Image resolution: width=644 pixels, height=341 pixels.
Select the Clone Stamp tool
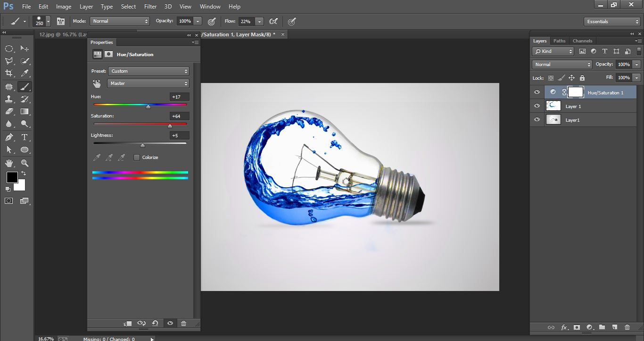point(10,99)
